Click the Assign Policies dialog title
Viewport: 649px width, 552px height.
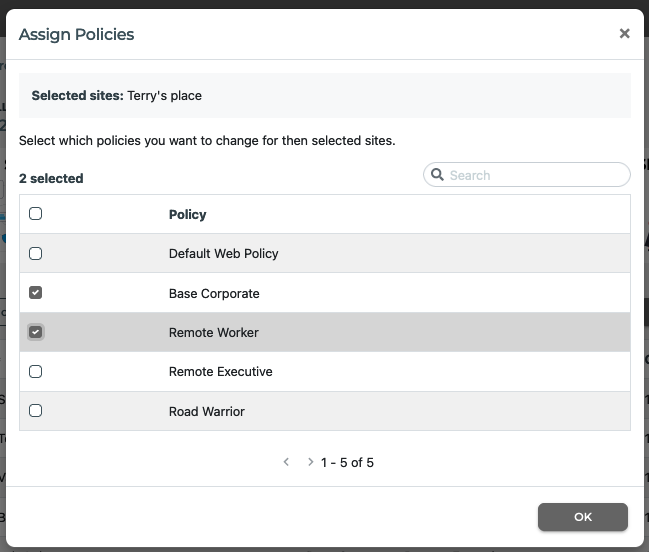(x=77, y=34)
